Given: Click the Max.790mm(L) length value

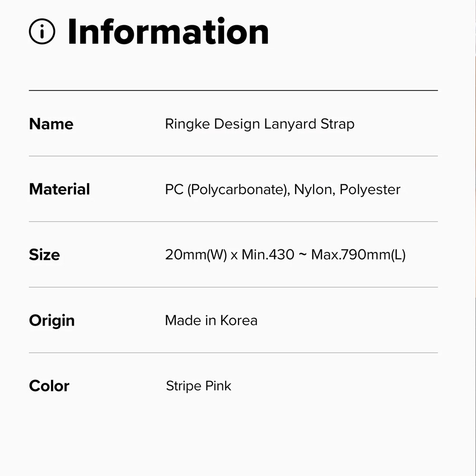Looking at the screenshot, I should (358, 255).
